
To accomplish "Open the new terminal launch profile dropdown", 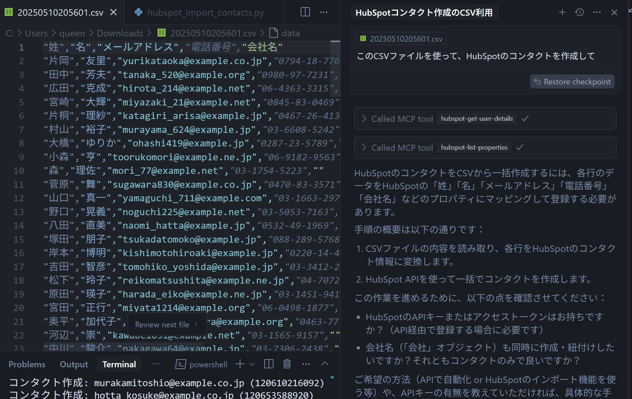I will coord(252,364).
